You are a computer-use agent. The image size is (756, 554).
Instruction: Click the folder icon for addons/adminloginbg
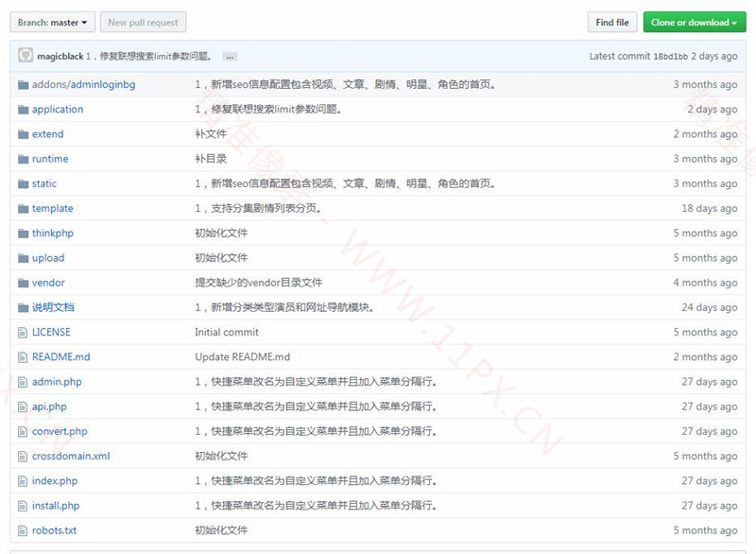pyautogui.click(x=23, y=85)
